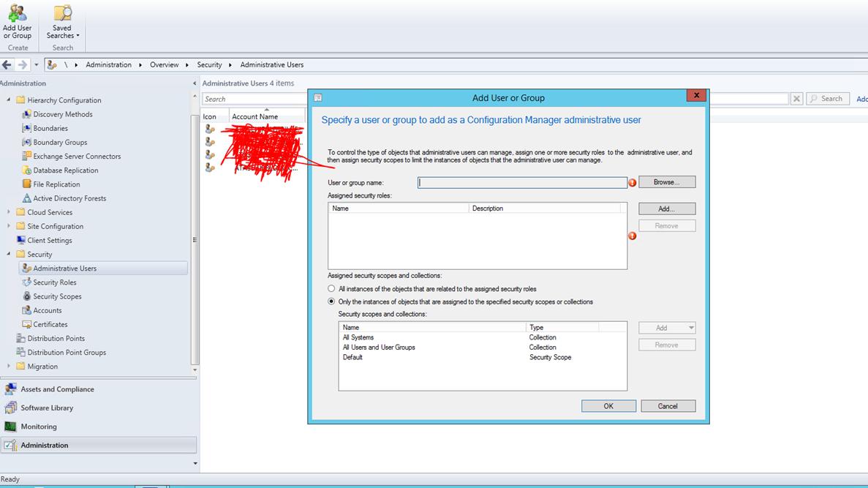Click the Boundary Groups node icon

click(x=26, y=143)
